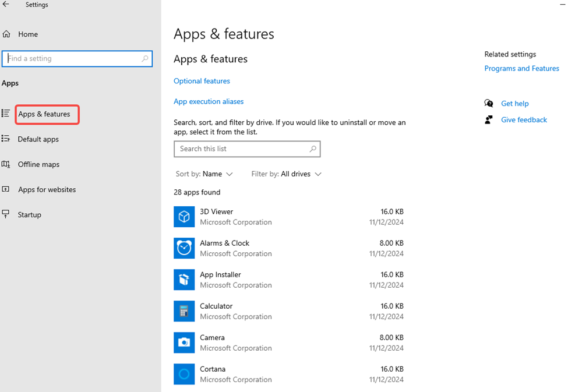The image size is (568, 392).
Task: Click the Get help link
Action: click(514, 104)
